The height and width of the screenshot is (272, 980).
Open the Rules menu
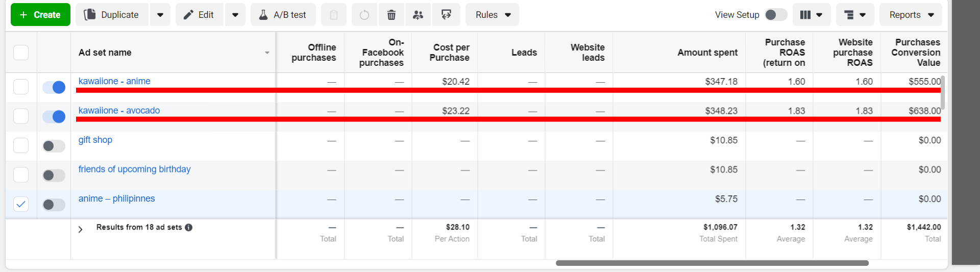point(492,15)
